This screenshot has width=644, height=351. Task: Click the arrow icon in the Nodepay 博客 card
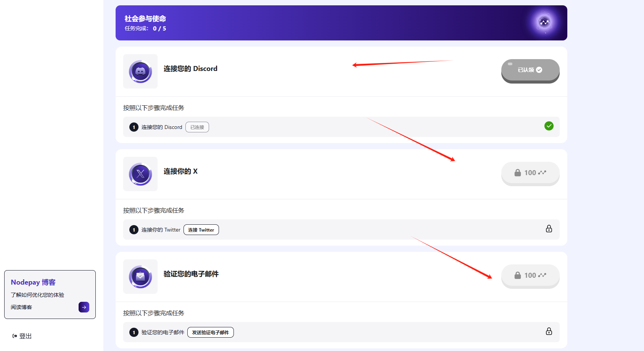click(x=84, y=307)
